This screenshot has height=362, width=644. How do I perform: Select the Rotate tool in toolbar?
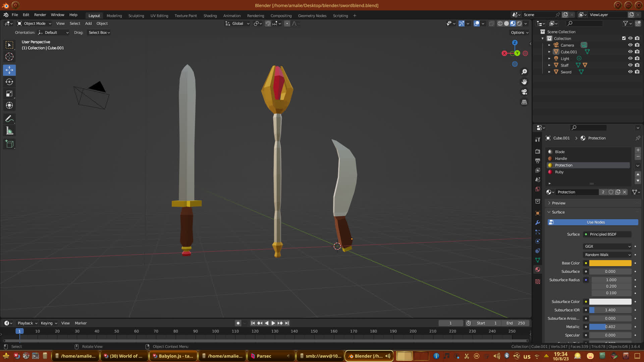coord(9,82)
